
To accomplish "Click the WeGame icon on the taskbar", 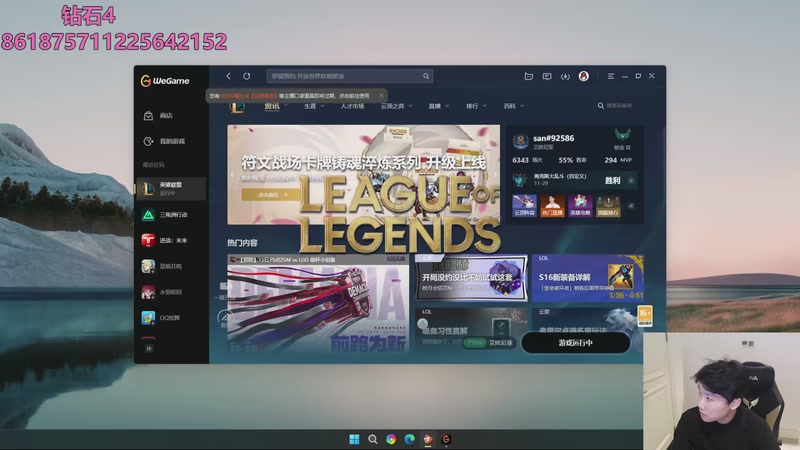I will click(x=446, y=439).
